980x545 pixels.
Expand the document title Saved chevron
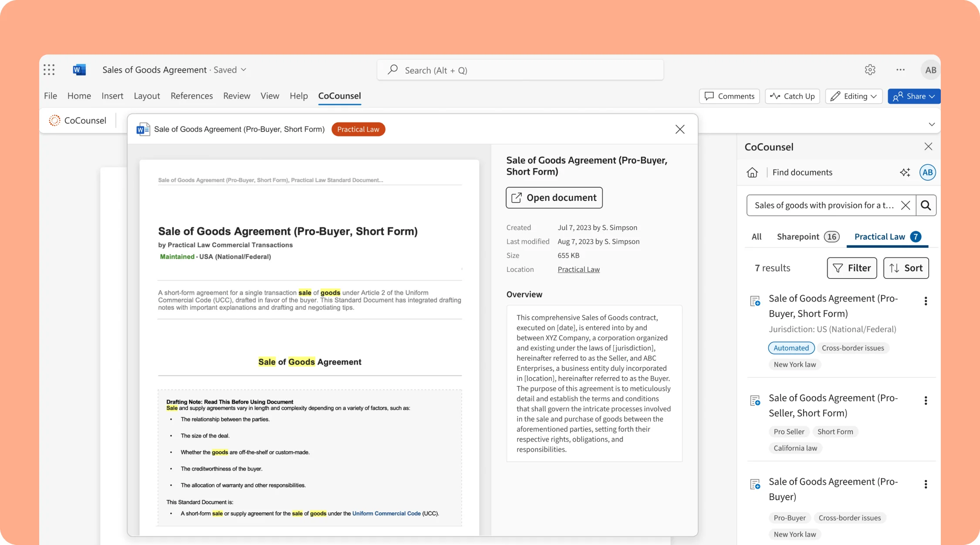243,70
